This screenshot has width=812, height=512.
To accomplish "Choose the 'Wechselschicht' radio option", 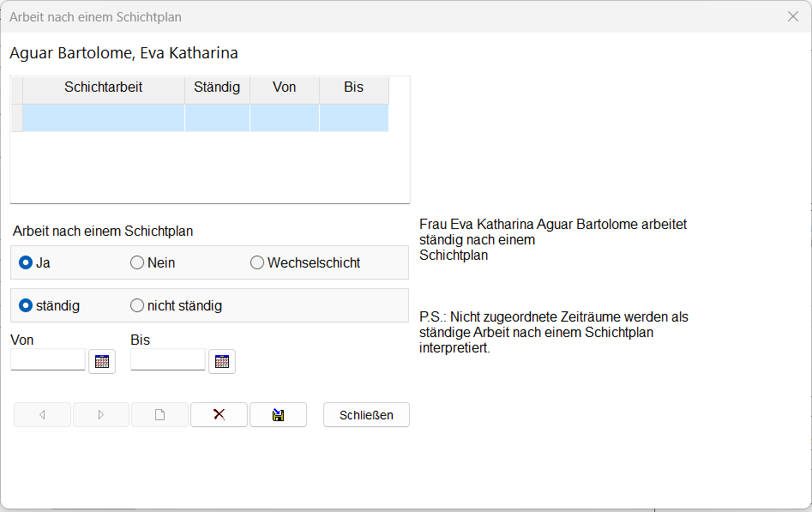I will tap(257, 263).
